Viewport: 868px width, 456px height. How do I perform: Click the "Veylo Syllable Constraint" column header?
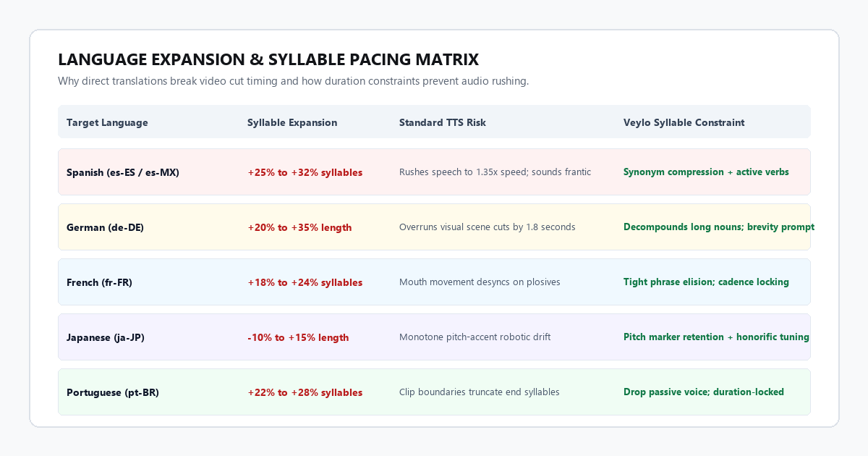click(684, 122)
